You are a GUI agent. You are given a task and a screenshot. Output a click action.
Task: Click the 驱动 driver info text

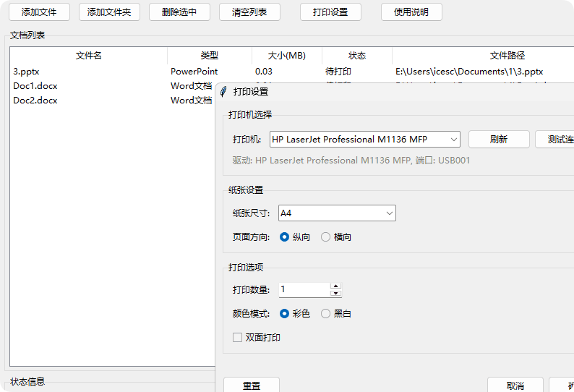tap(351, 161)
